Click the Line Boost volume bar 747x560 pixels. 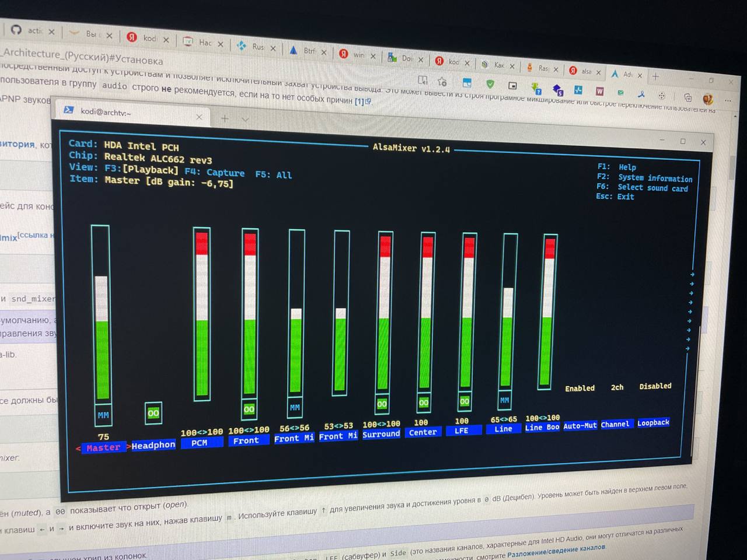548,311
